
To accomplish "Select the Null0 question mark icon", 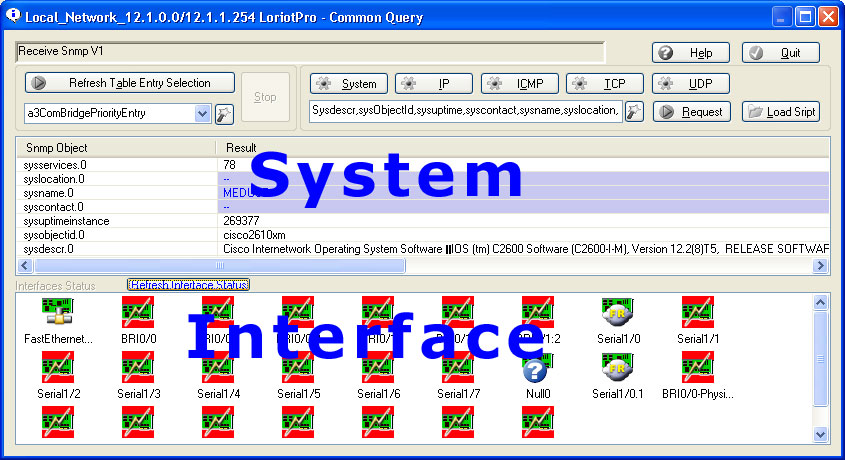I will pyautogui.click(x=537, y=369).
